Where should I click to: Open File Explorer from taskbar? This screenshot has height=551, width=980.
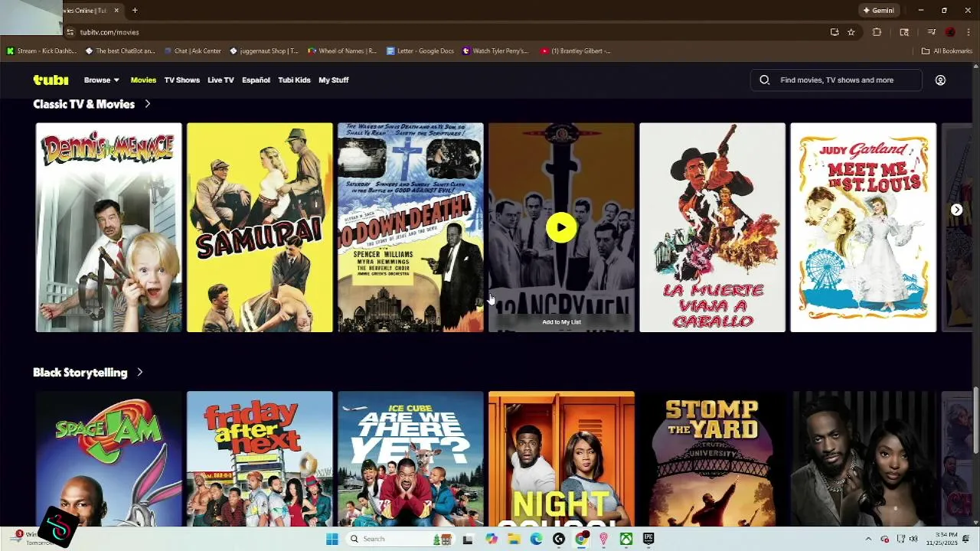point(514,539)
